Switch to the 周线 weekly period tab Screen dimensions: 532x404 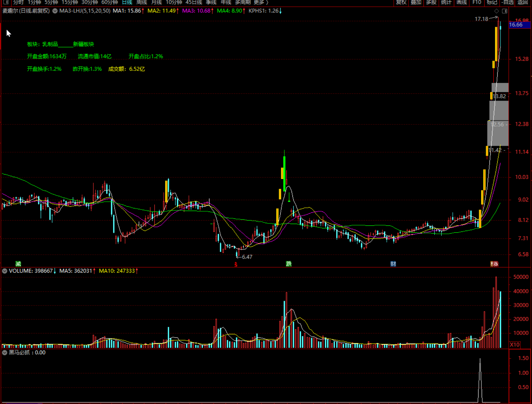pos(142,2)
